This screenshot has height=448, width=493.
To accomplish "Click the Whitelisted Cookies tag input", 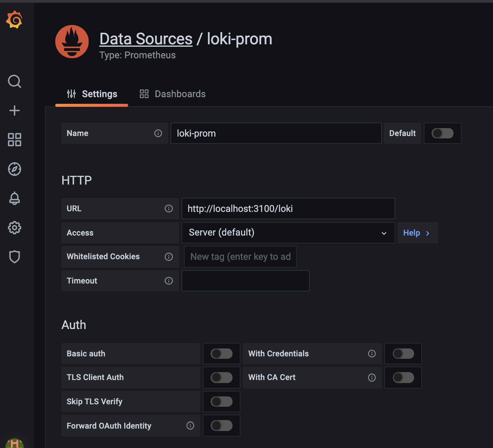I will coord(240,257).
